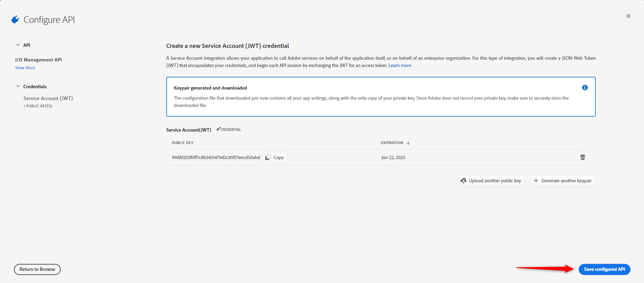
Task: Click the EXPIRATION column header label
Action: [x=392, y=143]
